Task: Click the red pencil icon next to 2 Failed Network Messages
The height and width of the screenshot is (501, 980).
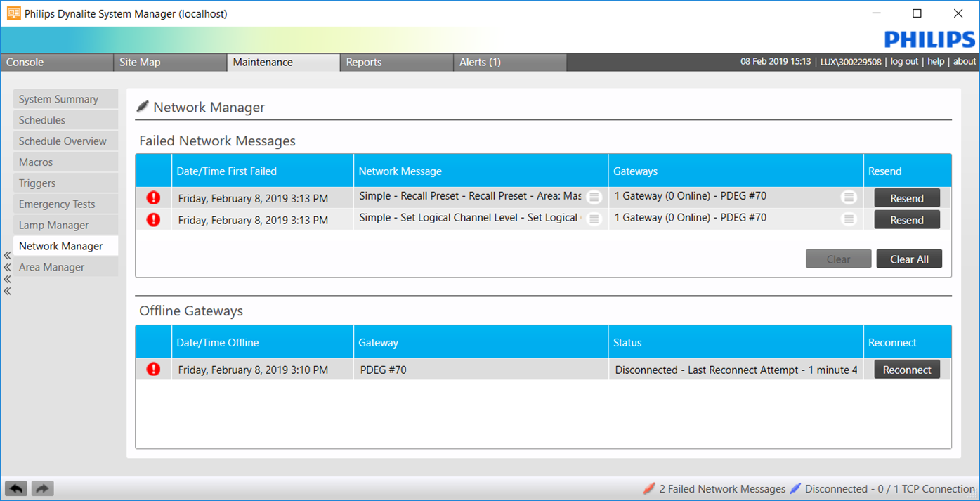Action: 651,488
